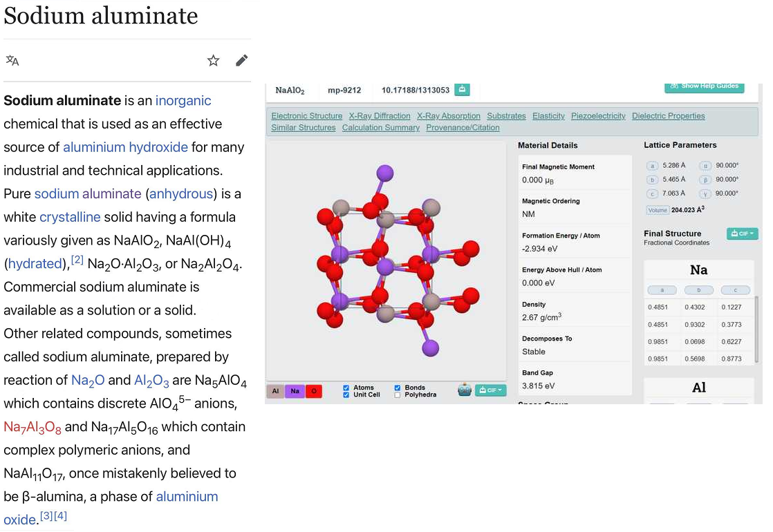This screenshot has width=773, height=532.
Task: Click the teal icon beside DOI 10.17188/1313053
Action: click(462, 90)
